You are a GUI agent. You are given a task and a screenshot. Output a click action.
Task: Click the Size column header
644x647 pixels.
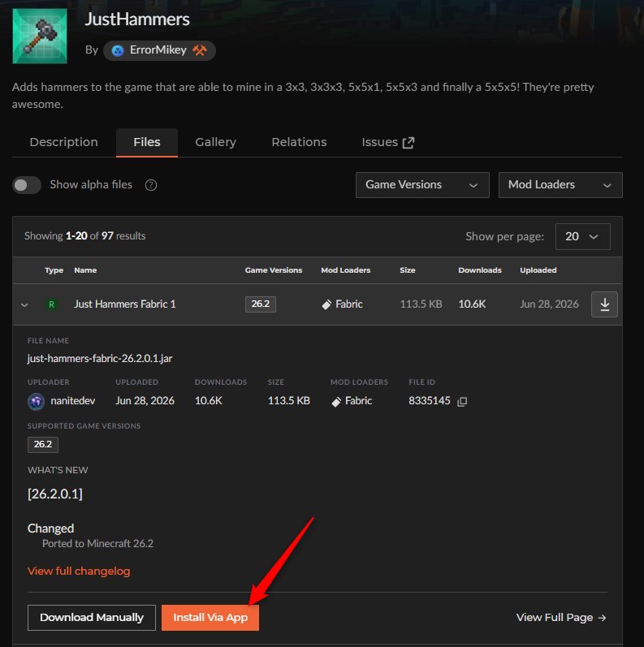[x=408, y=270]
